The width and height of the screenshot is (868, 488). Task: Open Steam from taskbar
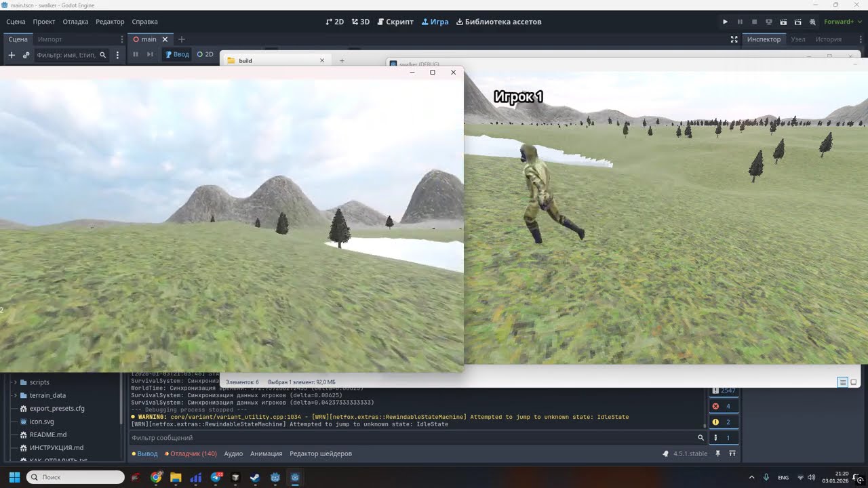pyautogui.click(x=255, y=477)
